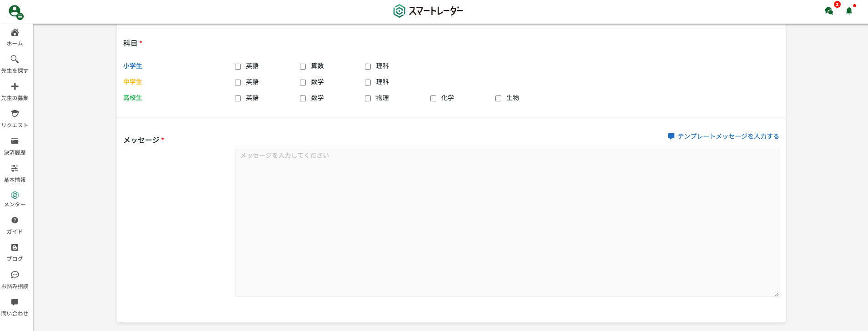
Task: Open 基本情報 sliders icon
Action: [x=15, y=168]
